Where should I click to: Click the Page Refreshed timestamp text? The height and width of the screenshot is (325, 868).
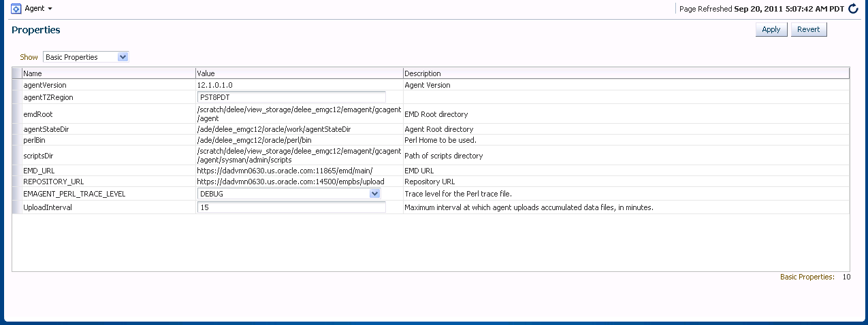[762, 9]
